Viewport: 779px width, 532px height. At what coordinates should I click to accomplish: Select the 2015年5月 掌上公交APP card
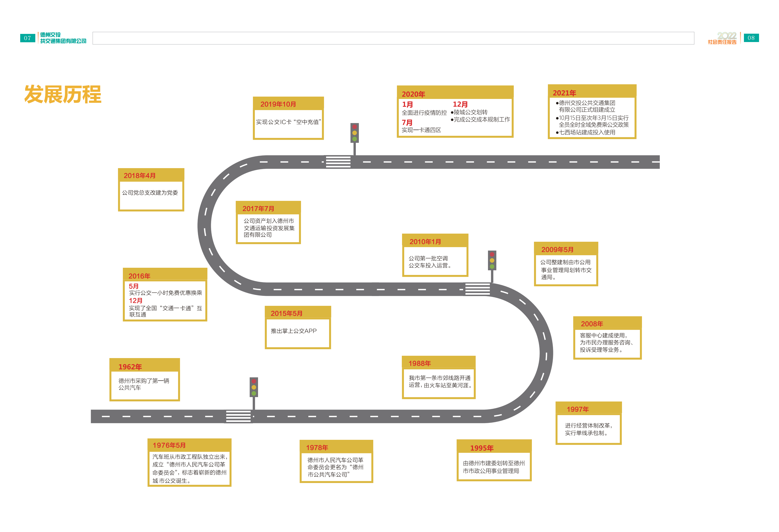point(298,327)
